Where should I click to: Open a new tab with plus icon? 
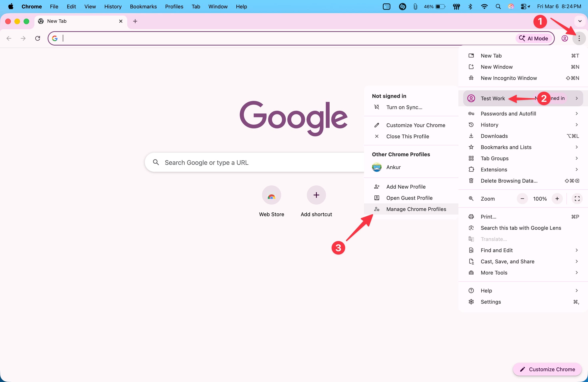(x=135, y=21)
